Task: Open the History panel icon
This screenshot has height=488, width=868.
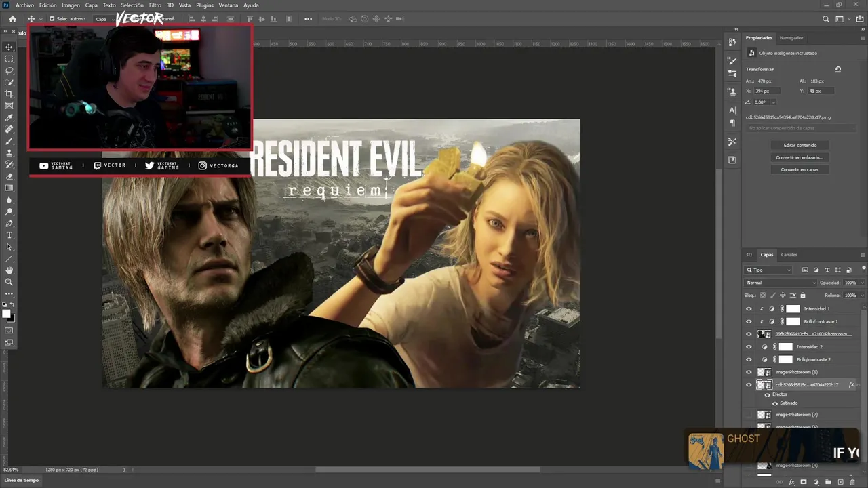Action: pyautogui.click(x=732, y=42)
